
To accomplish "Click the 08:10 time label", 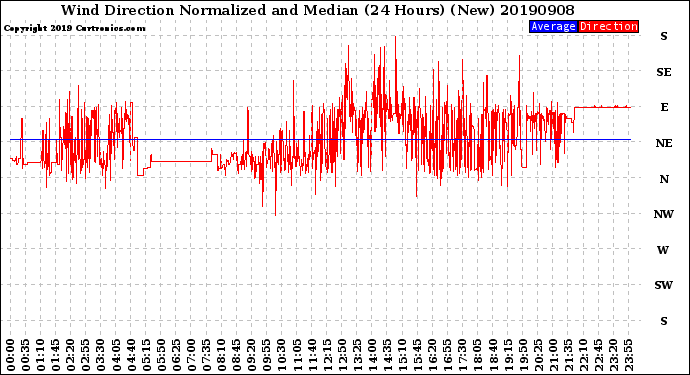I will click(x=221, y=355).
